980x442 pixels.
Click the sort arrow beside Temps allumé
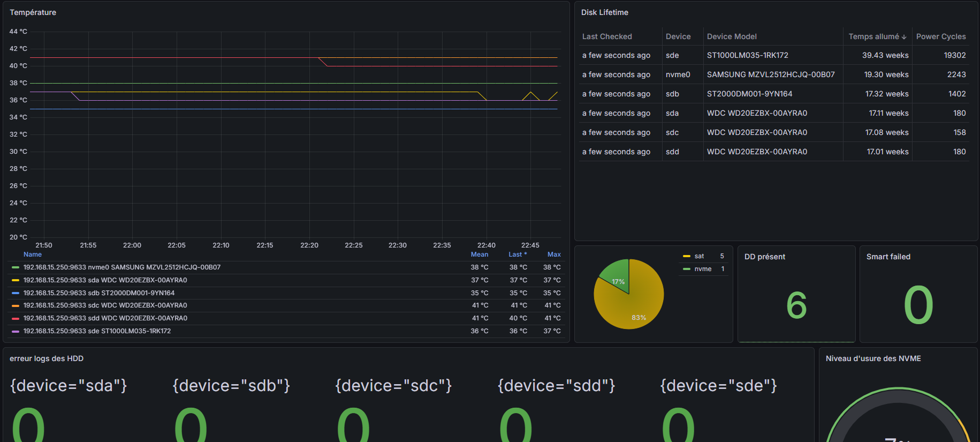coord(904,37)
